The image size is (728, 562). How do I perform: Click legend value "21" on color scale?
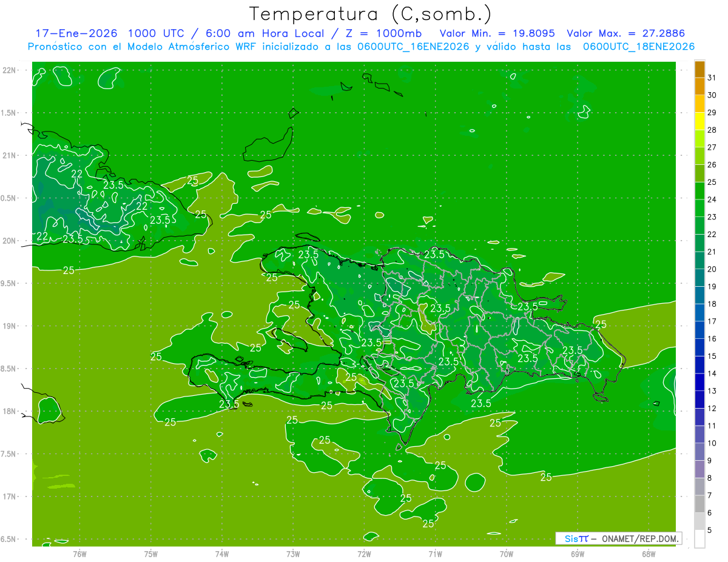(712, 252)
